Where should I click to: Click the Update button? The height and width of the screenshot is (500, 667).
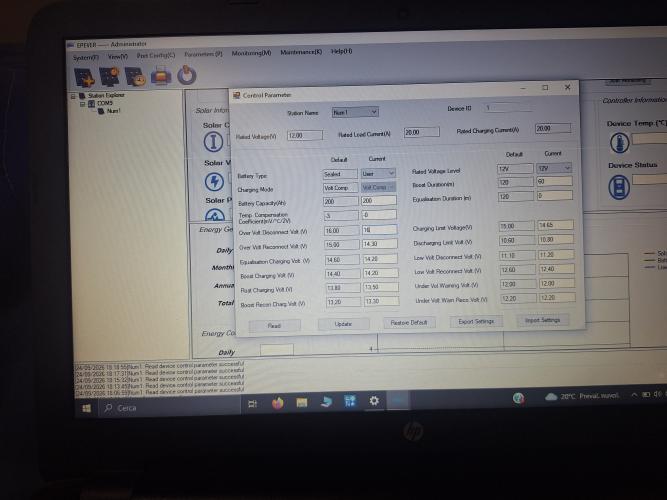343,324
